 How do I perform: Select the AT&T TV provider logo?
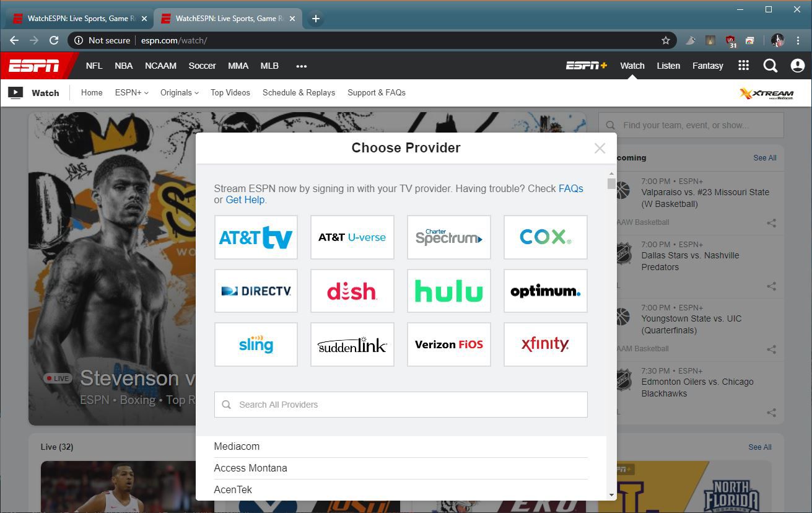pos(256,237)
